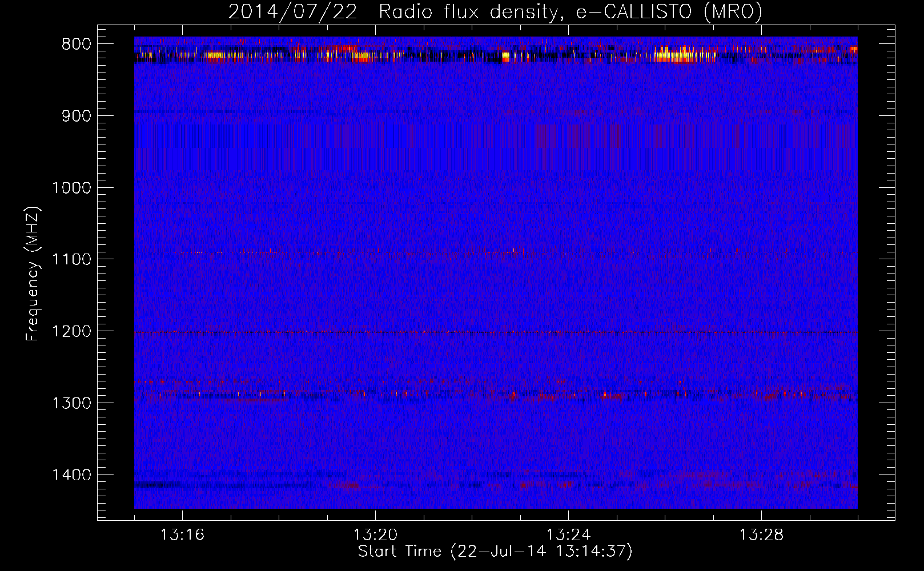Click the 'Start Time (22-Jul-14 13:14:37)' axis title

(495, 552)
